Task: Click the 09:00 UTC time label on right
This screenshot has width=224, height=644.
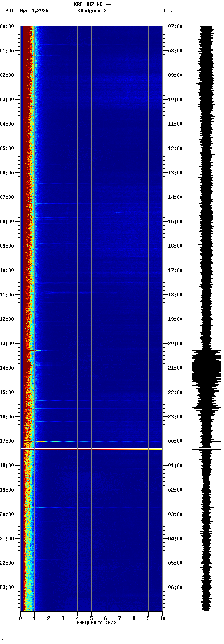Action: (175, 75)
